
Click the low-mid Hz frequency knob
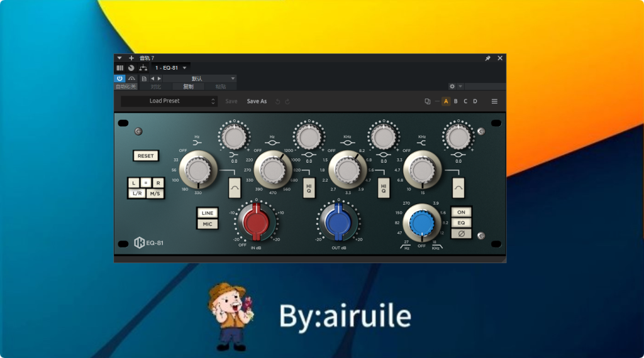[273, 170]
